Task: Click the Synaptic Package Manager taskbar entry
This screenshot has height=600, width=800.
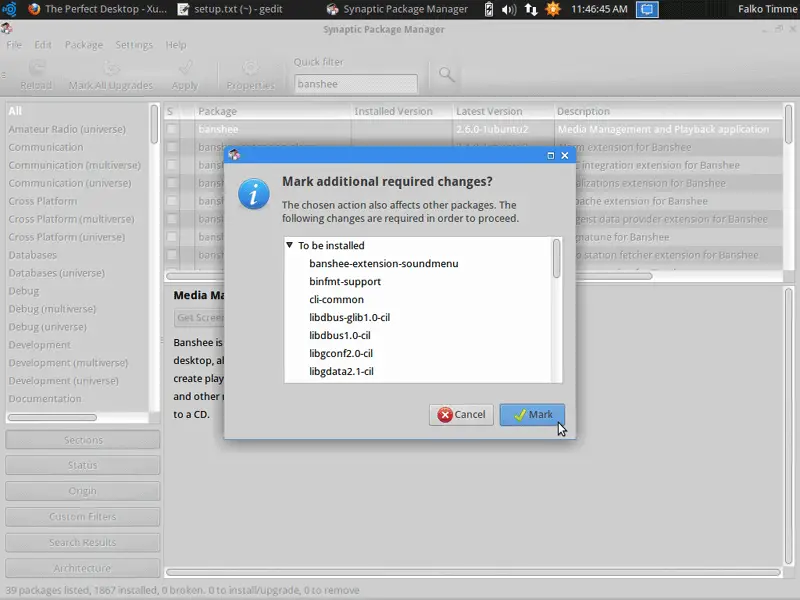Action: click(x=397, y=9)
